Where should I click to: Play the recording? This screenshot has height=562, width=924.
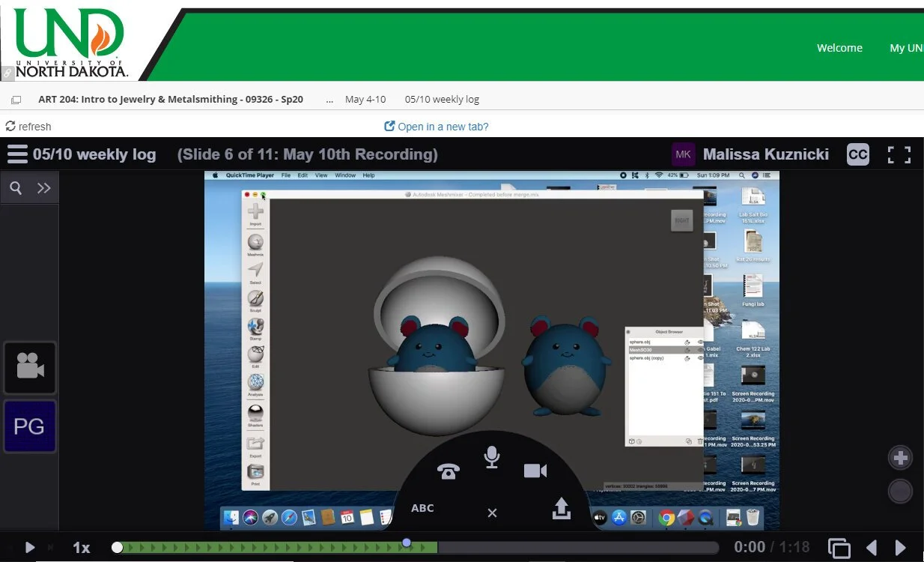point(30,548)
